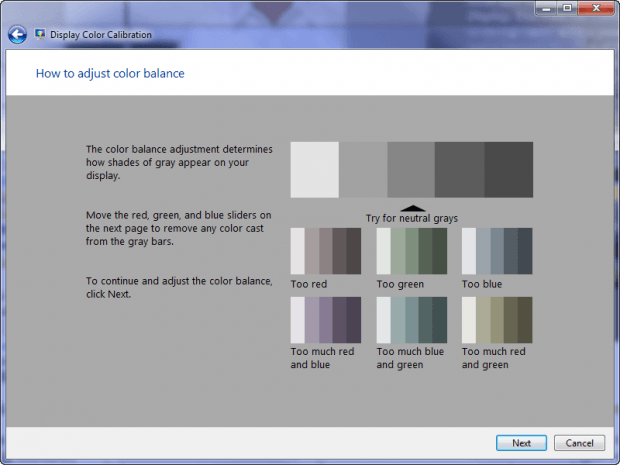Select the Too red sample swatch

click(x=325, y=251)
